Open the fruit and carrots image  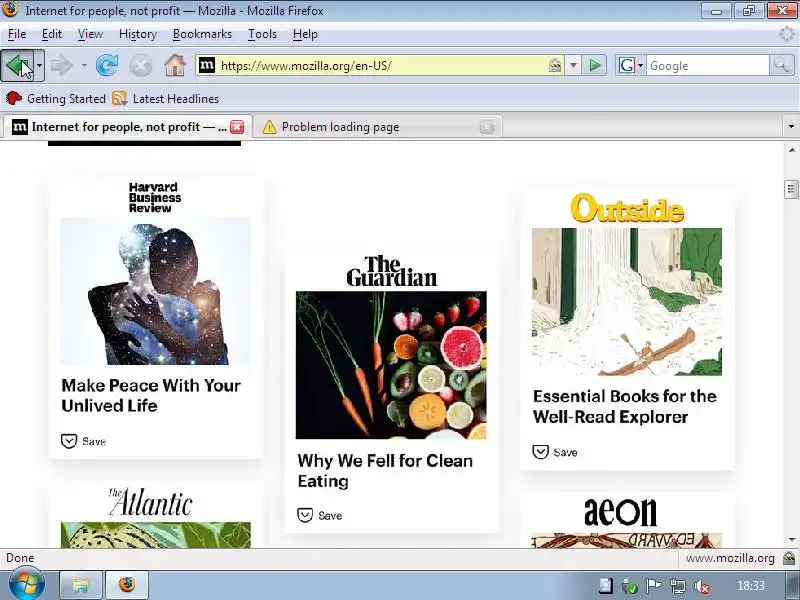click(391, 365)
